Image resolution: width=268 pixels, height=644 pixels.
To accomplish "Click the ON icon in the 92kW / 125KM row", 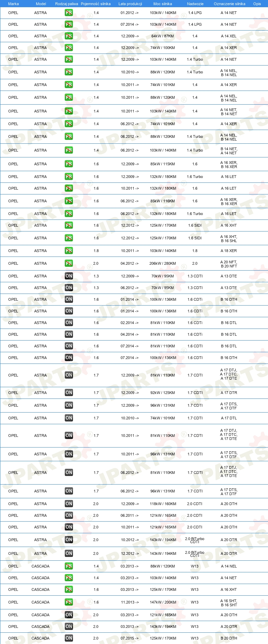I will click(69, 393).
